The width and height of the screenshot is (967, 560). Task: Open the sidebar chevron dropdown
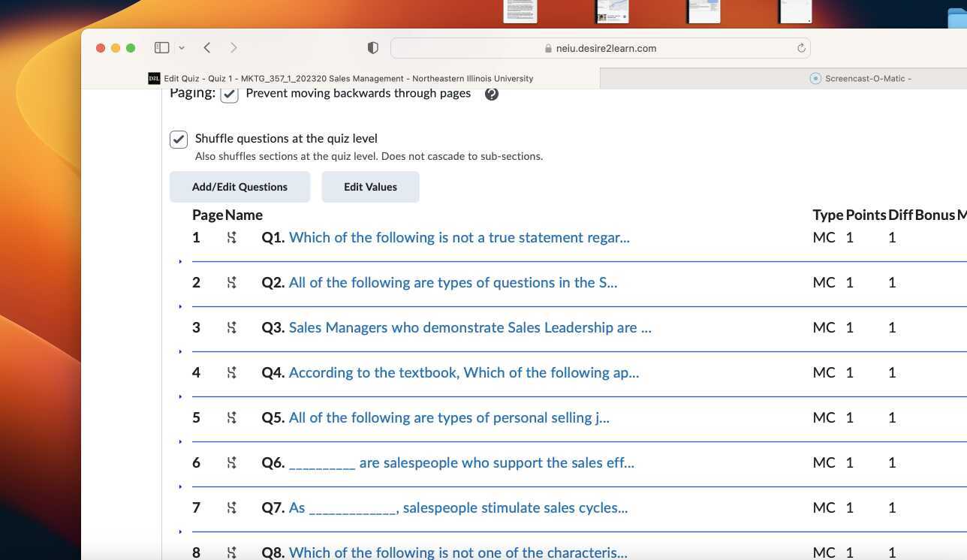pyautogui.click(x=181, y=47)
